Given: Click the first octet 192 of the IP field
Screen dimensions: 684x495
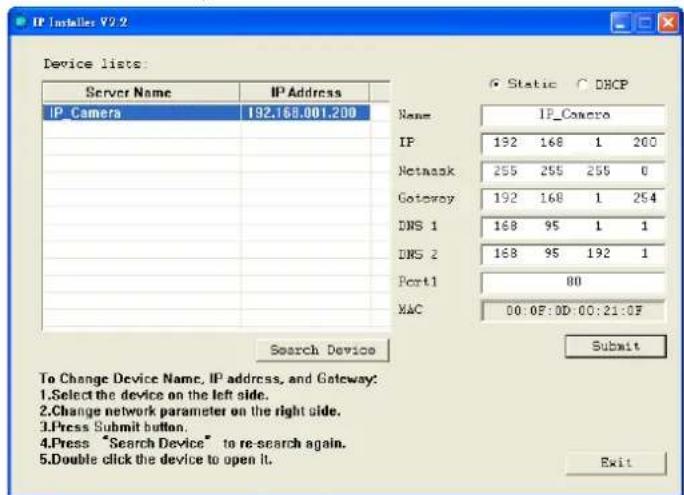Looking at the screenshot, I should [505, 142].
